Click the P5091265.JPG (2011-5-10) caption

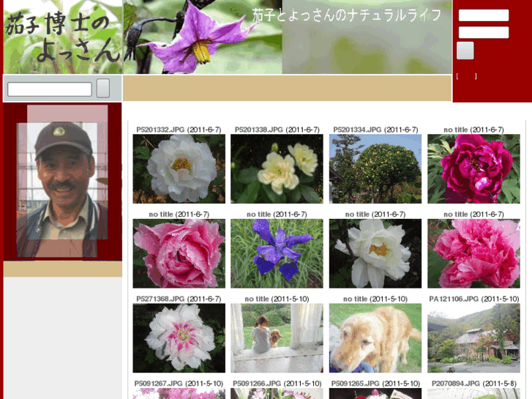[375, 384]
